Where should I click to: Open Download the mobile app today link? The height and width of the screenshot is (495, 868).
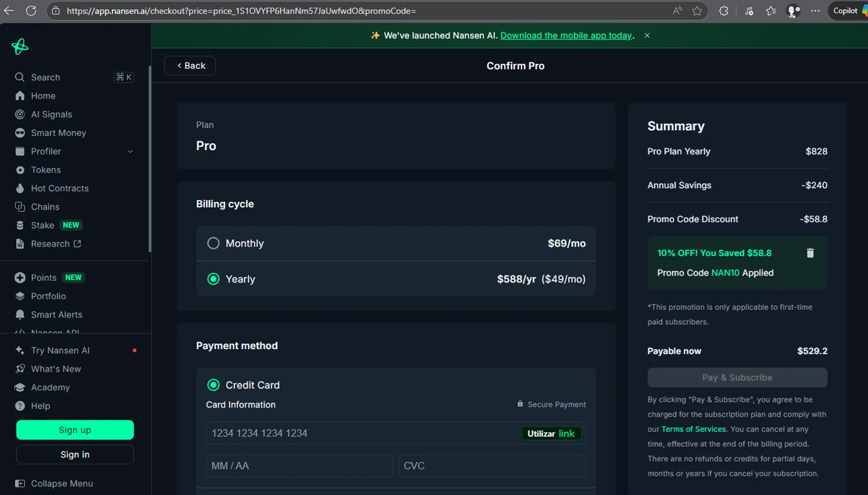566,35
